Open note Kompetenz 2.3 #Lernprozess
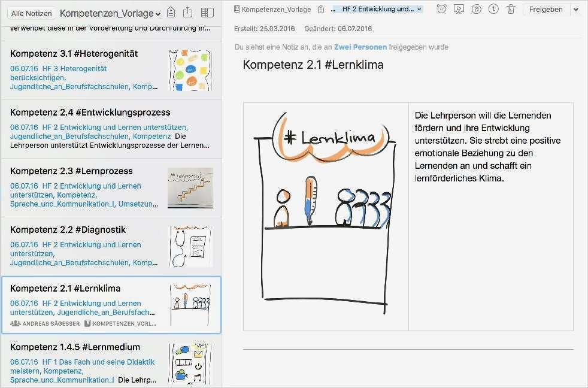This screenshot has height=388, width=588. coord(112,187)
